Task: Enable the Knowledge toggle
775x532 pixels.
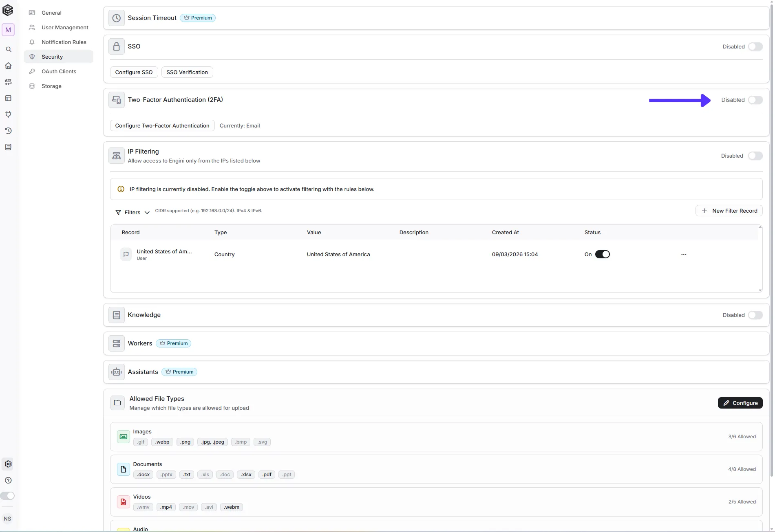Action: 755,315
